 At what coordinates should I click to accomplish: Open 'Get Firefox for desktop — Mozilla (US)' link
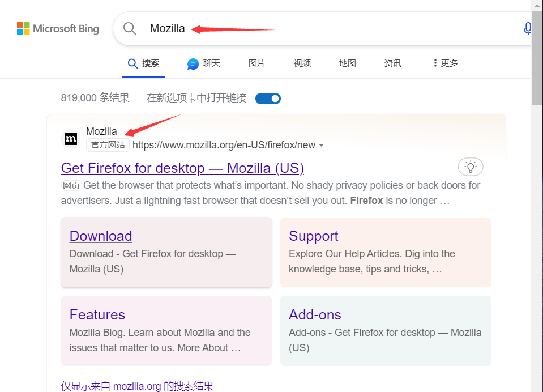(182, 168)
